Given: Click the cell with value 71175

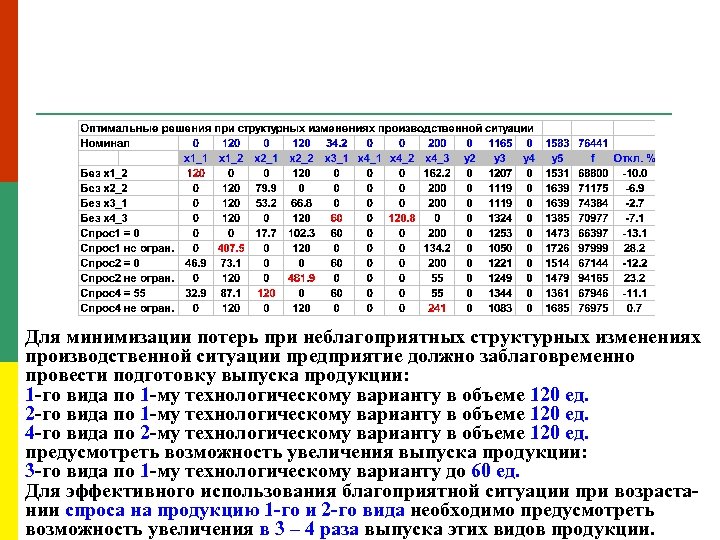Looking at the screenshot, I should pos(593,188).
